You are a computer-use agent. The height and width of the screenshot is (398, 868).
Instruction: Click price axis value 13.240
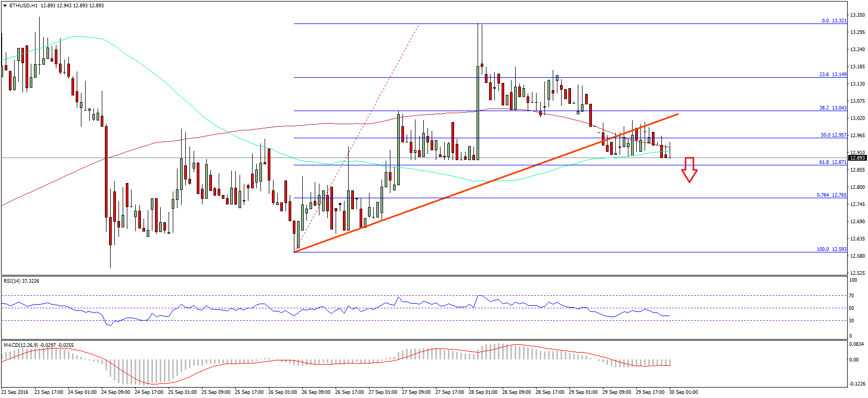858,50
